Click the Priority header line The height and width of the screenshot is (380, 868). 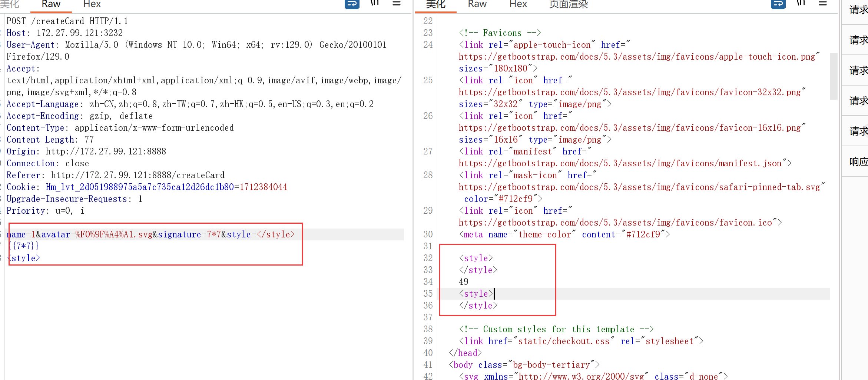[x=46, y=211]
